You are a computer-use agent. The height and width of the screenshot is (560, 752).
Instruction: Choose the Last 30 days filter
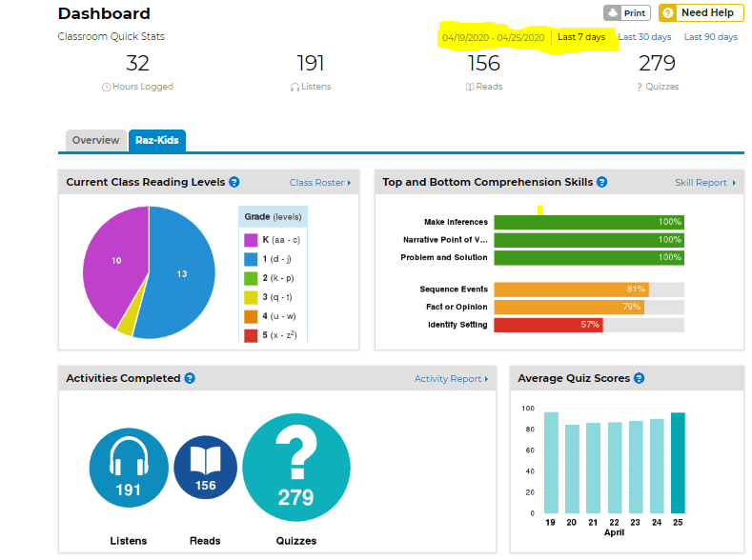click(644, 37)
